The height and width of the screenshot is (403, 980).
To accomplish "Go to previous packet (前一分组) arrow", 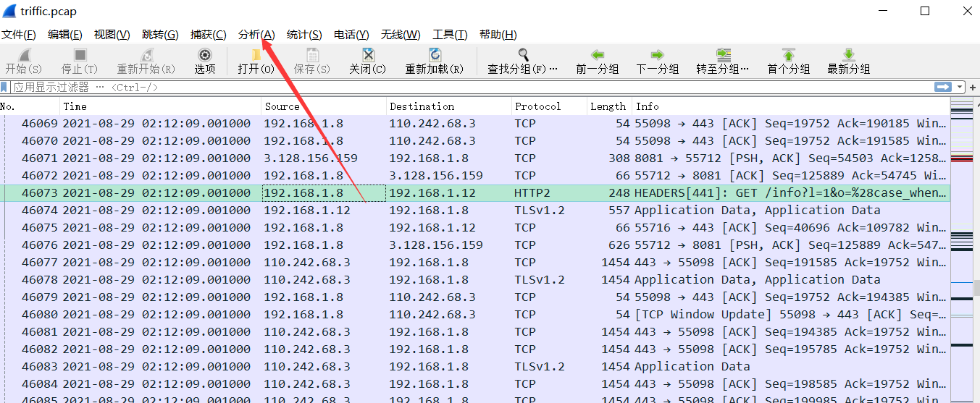I will click(598, 55).
